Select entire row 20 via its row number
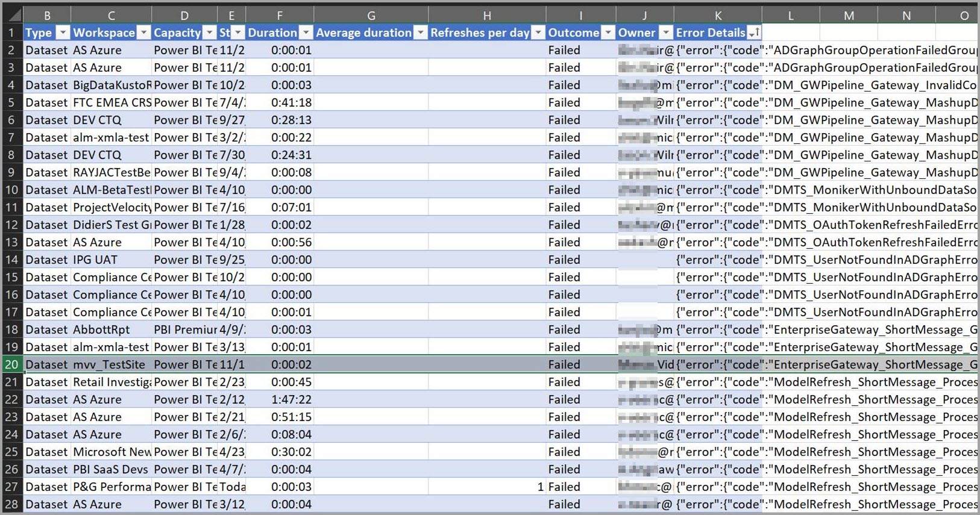980x515 pixels. click(x=11, y=364)
